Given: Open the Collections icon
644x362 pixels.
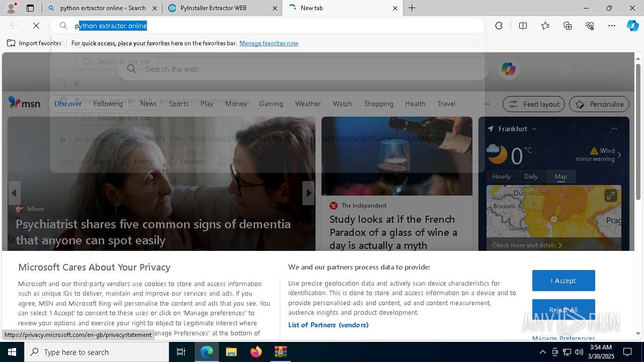Looking at the screenshot, I should coord(568,26).
